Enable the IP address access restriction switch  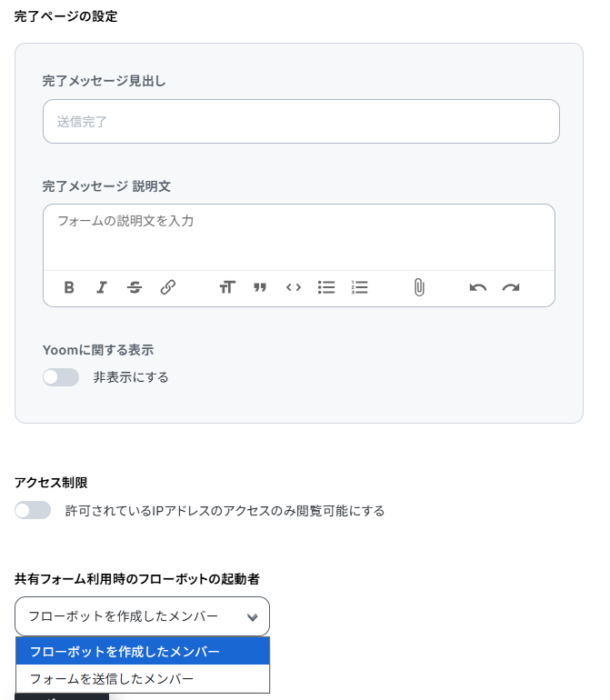33,511
